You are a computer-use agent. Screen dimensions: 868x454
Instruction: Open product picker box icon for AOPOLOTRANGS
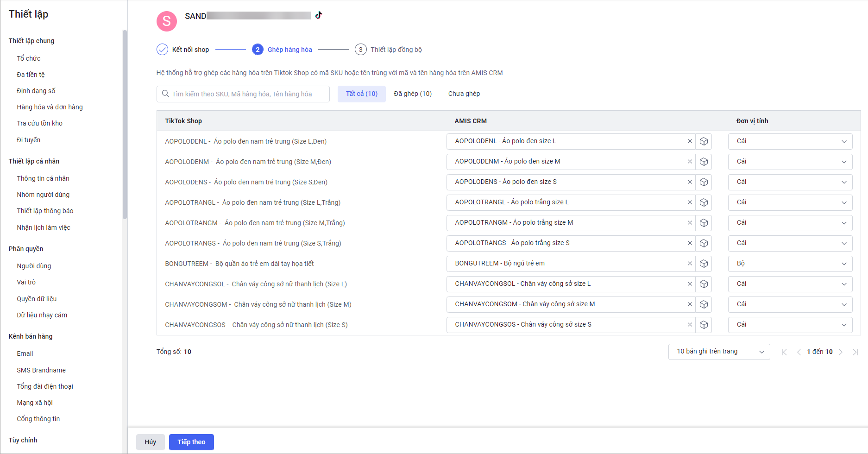[x=704, y=243]
